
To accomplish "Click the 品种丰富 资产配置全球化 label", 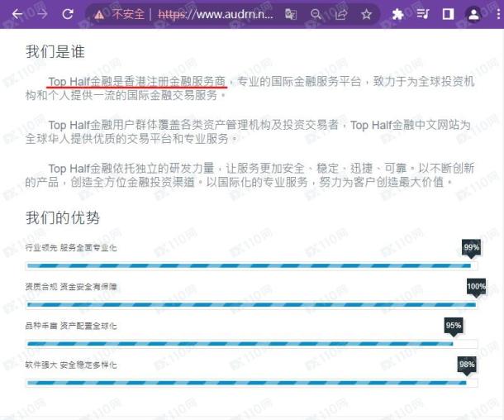I will click(x=71, y=326).
